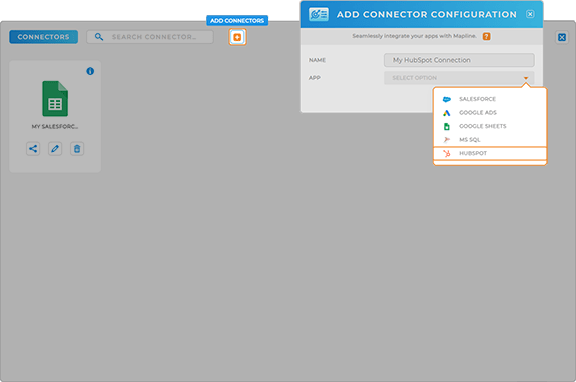Open info icon on My Salesforce card
Viewport: 576px width, 382px height.
(90, 71)
